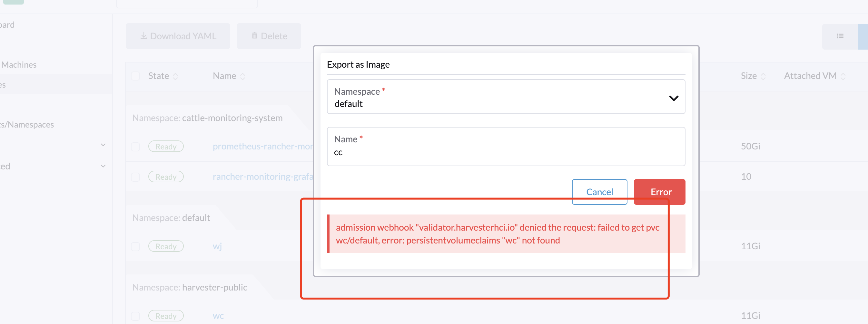Screen dimensions: 868x324
Task: Click the download icon on Download YAML
Action: pyautogui.click(x=144, y=36)
